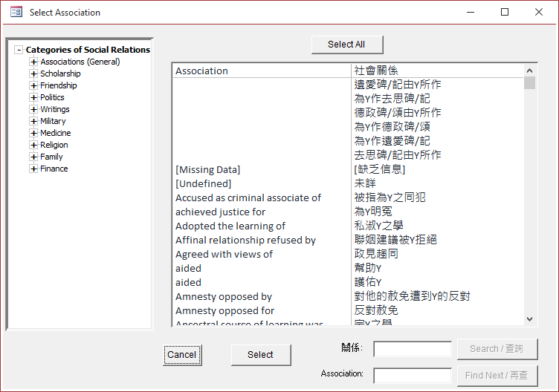This screenshot has width=559, height=392.
Task: Expand the Friendship tree node
Action: (x=33, y=85)
